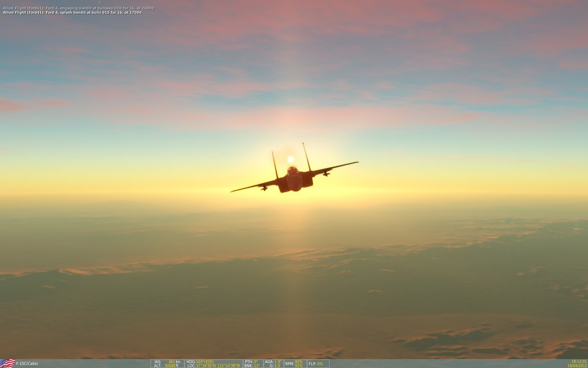Screen dimensions: 588x368
Task: Click the 'engaging bandit at bullseye 020' radio message
Action: [x=78, y=8]
